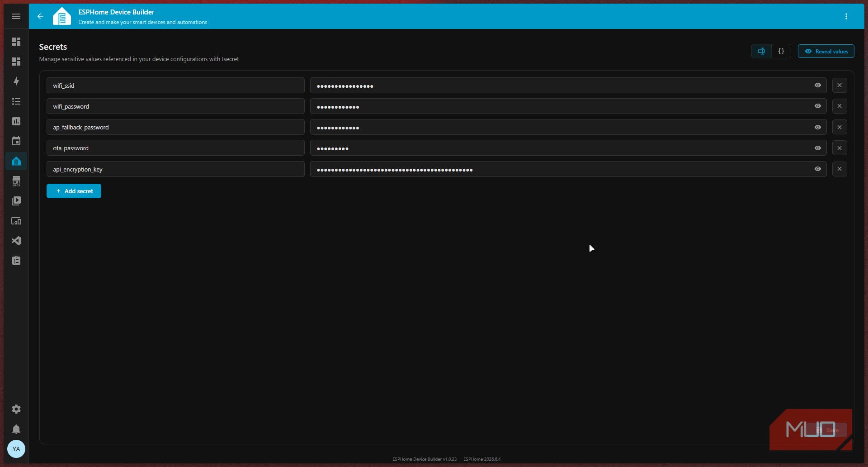Open the VS Code sidebar icon
868x467 pixels.
point(16,241)
